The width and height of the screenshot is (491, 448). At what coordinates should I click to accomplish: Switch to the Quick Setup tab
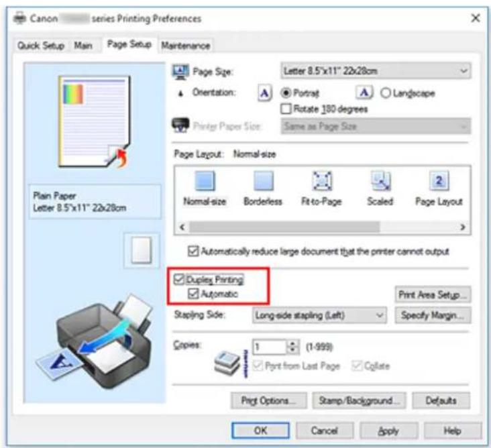pos(41,46)
